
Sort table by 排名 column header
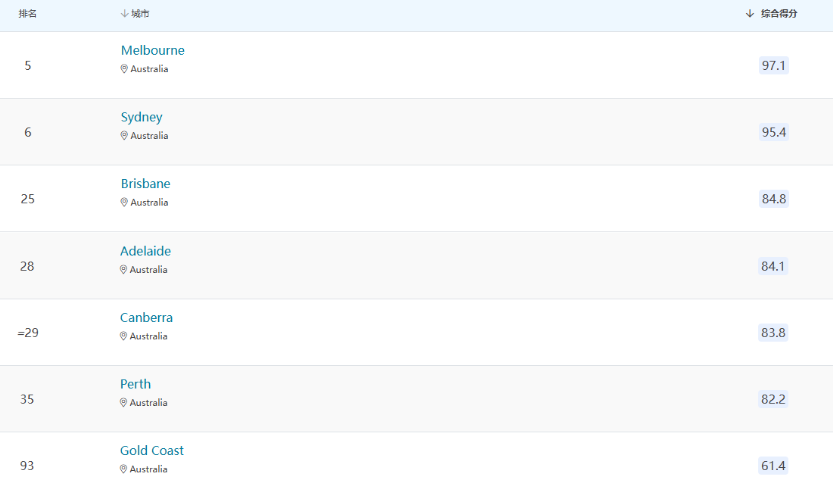click(x=28, y=14)
